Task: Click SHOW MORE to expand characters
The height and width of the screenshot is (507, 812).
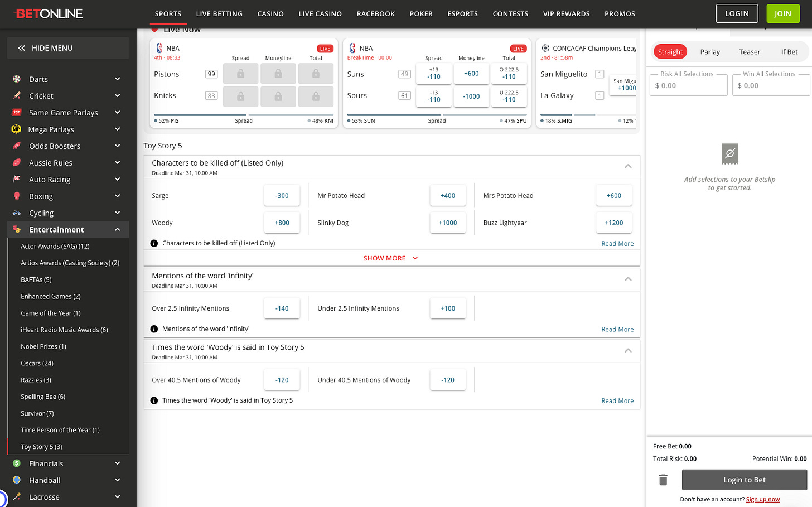Action: (391, 258)
